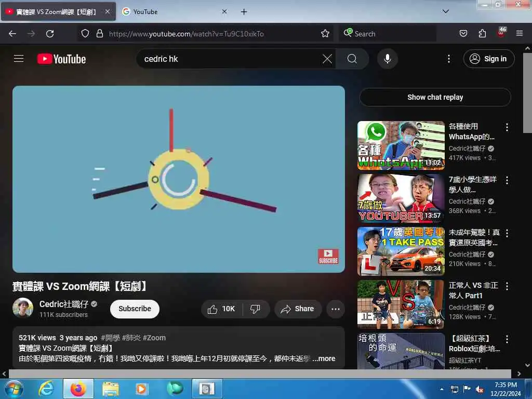532x399 pixels.
Task: Click the in-video SUBSCRIBE watermark button
Action: (328, 256)
